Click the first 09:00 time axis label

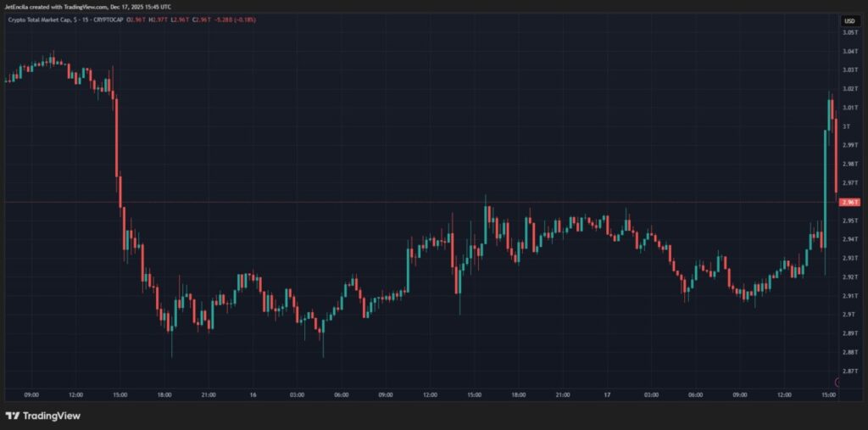[x=31, y=395]
